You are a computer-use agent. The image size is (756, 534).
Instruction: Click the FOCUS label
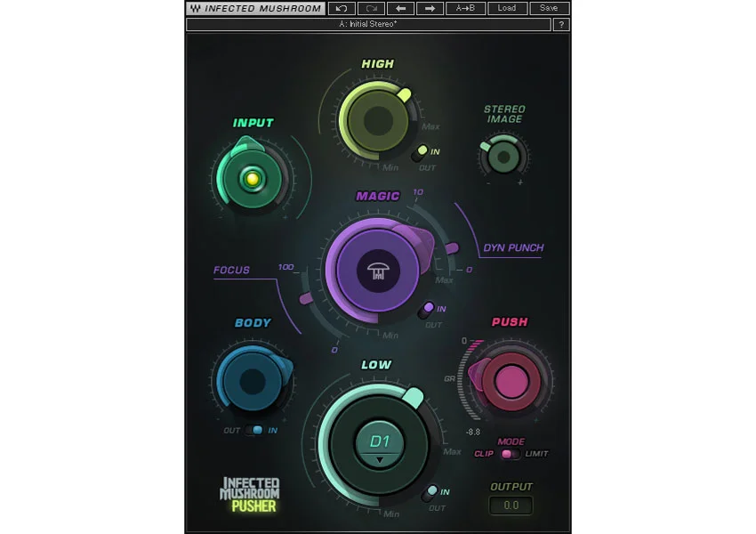[231, 271]
